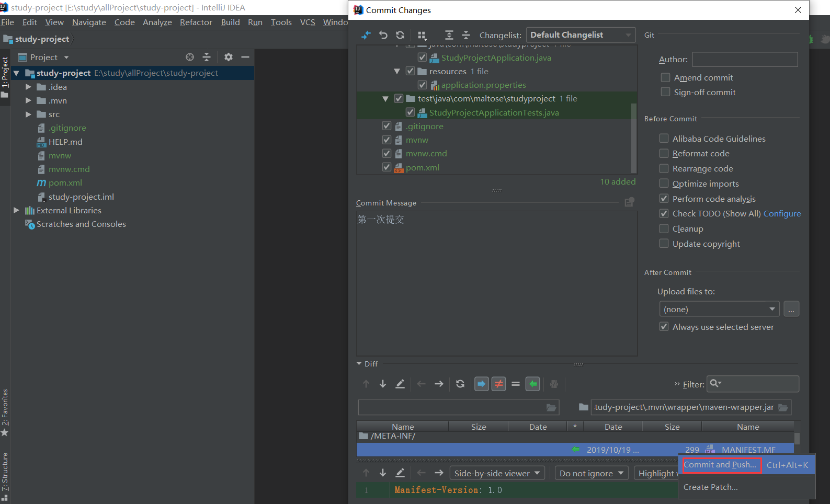
Task: Collapse test\java\com\maltose\studyproject node
Action: pyautogui.click(x=385, y=98)
